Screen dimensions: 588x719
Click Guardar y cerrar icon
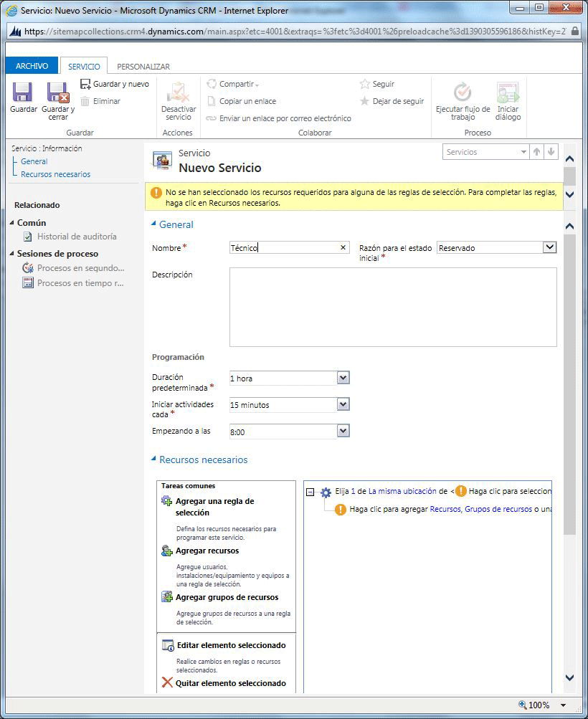(58, 92)
